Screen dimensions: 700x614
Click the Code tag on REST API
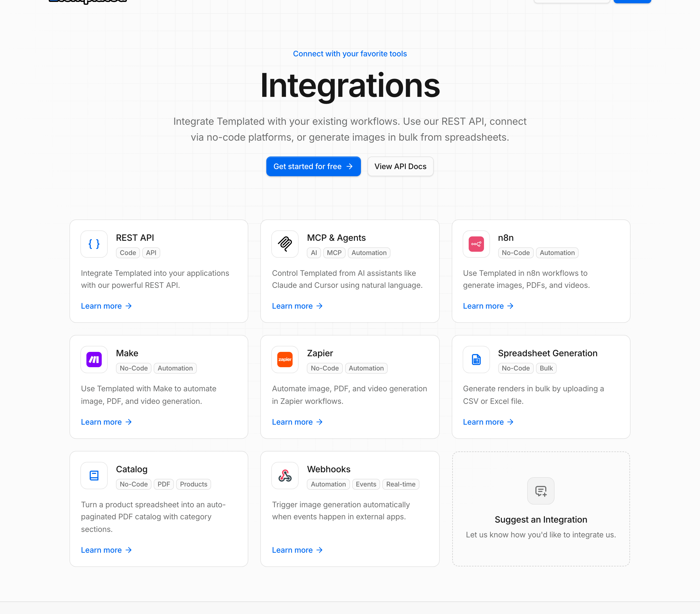(x=128, y=253)
